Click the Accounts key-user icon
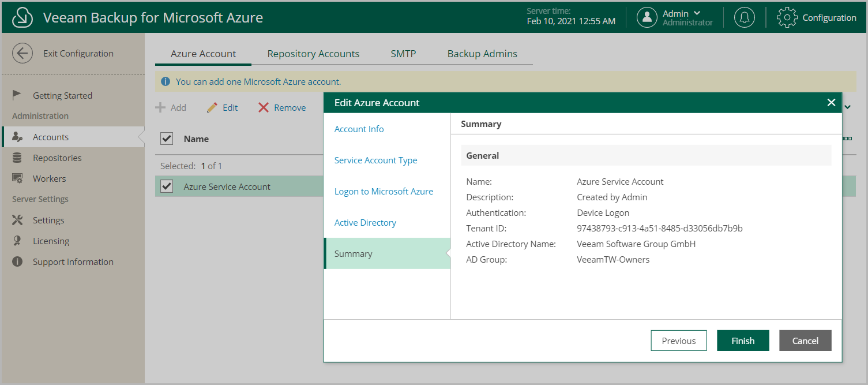 pos(17,137)
